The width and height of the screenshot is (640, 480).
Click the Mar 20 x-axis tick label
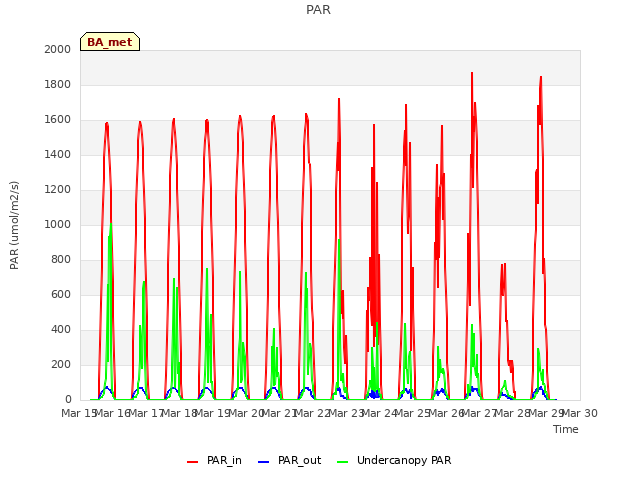(x=246, y=413)
